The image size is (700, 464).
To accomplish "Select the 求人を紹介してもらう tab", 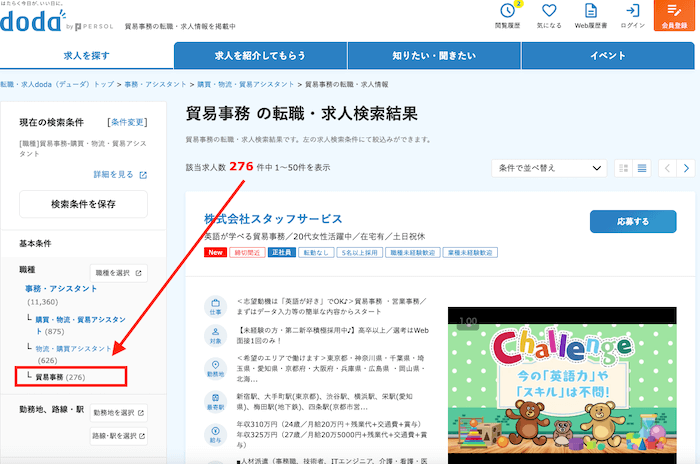I will click(260, 56).
